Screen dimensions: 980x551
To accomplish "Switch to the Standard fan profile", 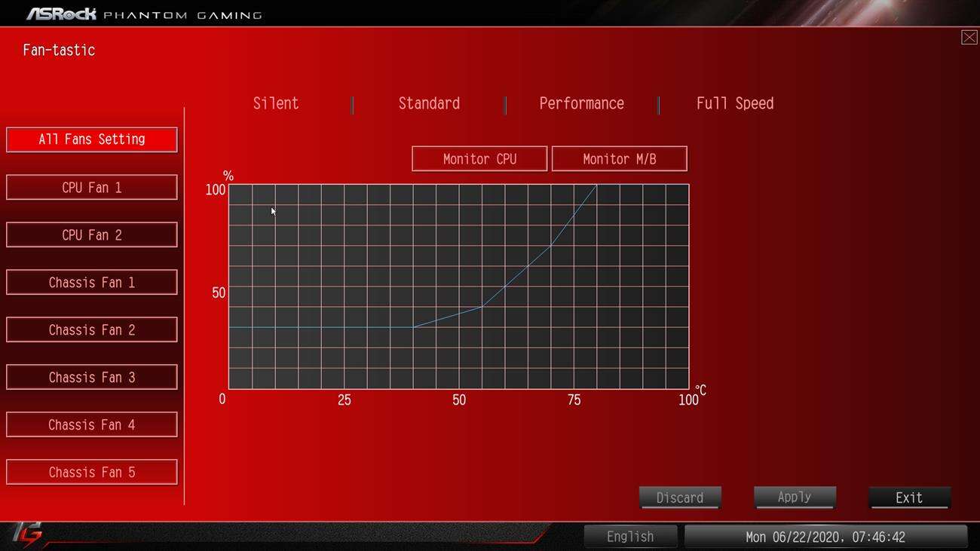I will (x=429, y=103).
